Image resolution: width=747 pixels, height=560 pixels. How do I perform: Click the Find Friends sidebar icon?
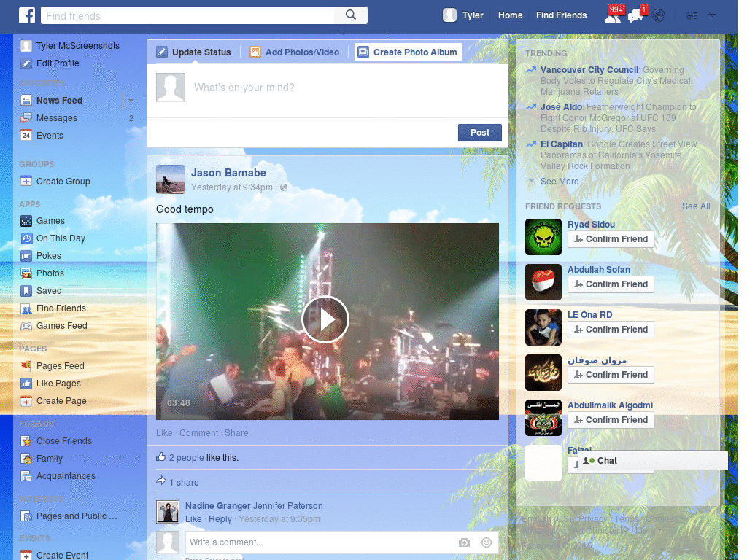click(26, 308)
